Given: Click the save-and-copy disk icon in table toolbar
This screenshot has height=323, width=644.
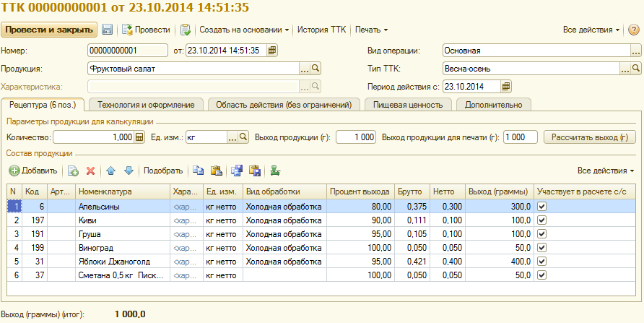Looking at the screenshot, I should pos(237,171).
